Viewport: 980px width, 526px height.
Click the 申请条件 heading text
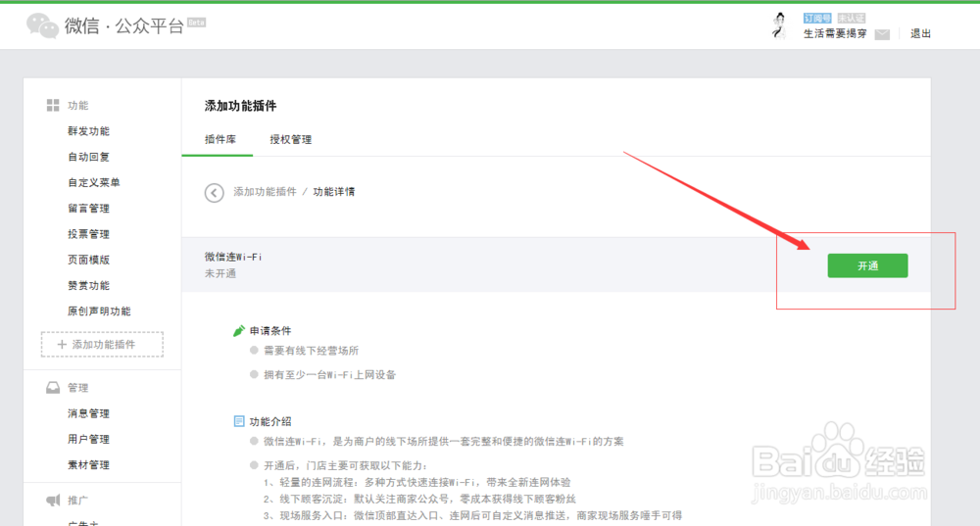(270, 331)
